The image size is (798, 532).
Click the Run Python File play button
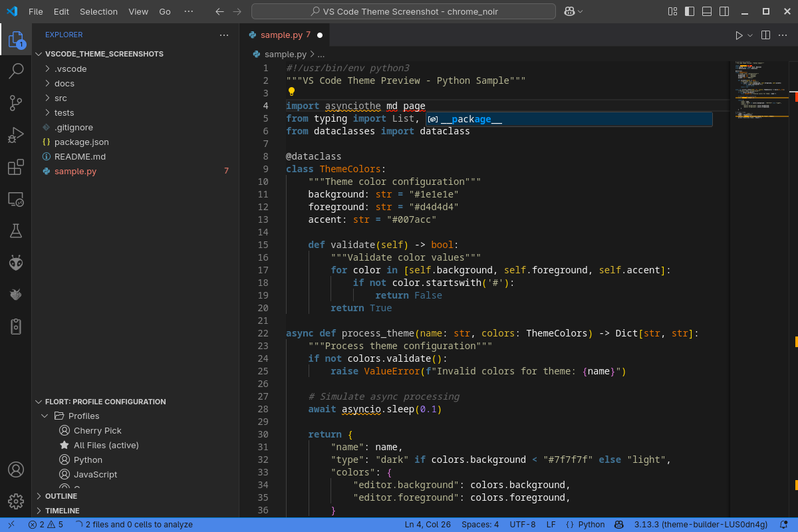(739, 35)
